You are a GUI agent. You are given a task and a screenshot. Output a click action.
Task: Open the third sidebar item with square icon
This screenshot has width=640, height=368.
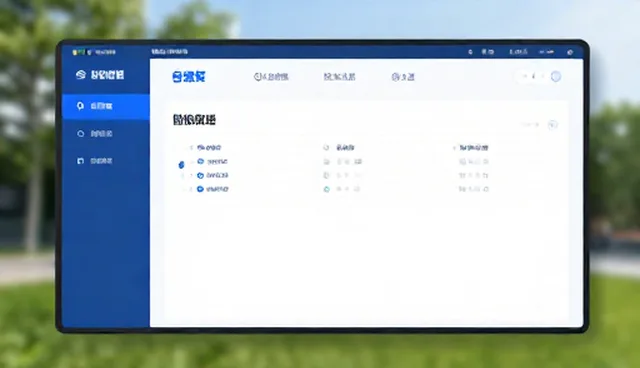pyautogui.click(x=95, y=161)
